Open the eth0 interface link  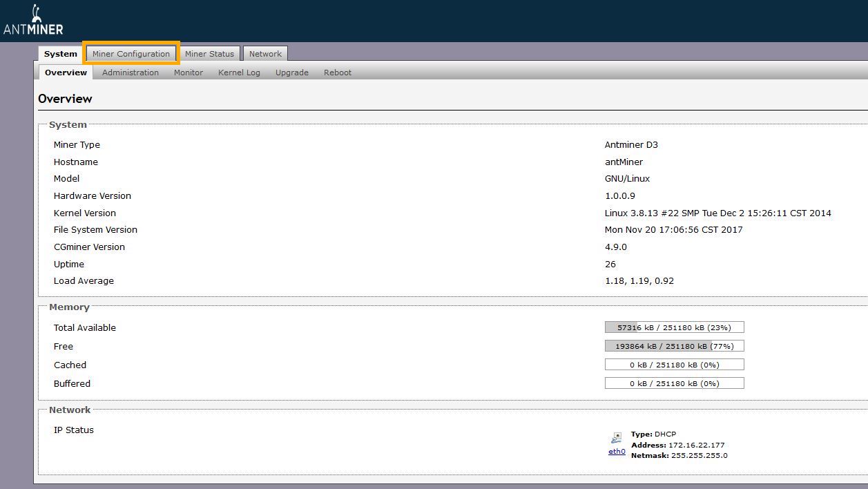click(617, 452)
